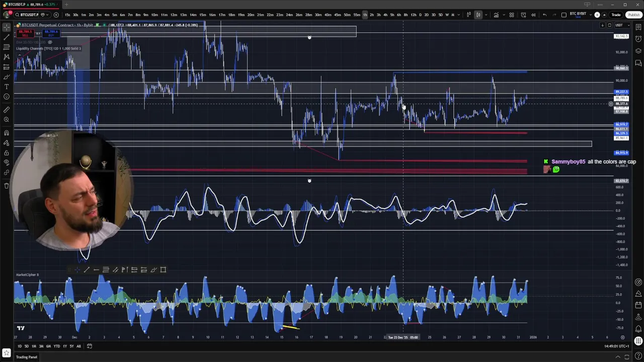Open the chart settings gear at bottom-right
The height and width of the screenshot is (362, 644).
(x=623, y=337)
